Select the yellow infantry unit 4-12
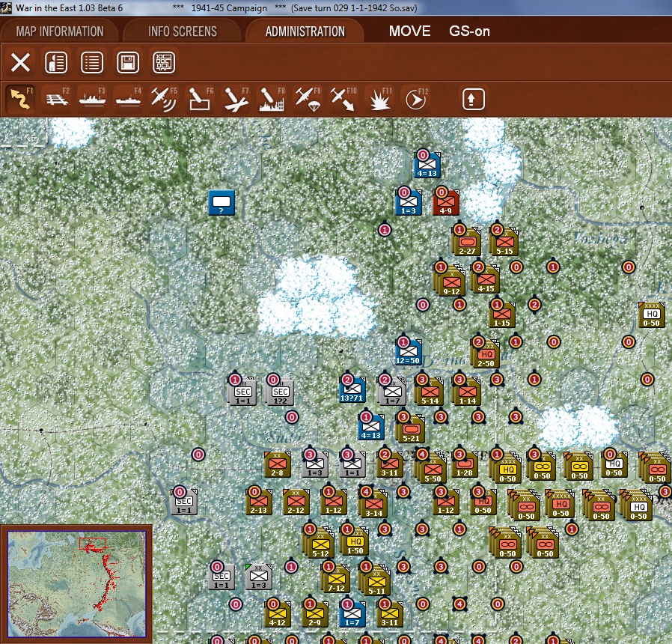This screenshot has width=672, height=644. pyautogui.click(x=278, y=614)
